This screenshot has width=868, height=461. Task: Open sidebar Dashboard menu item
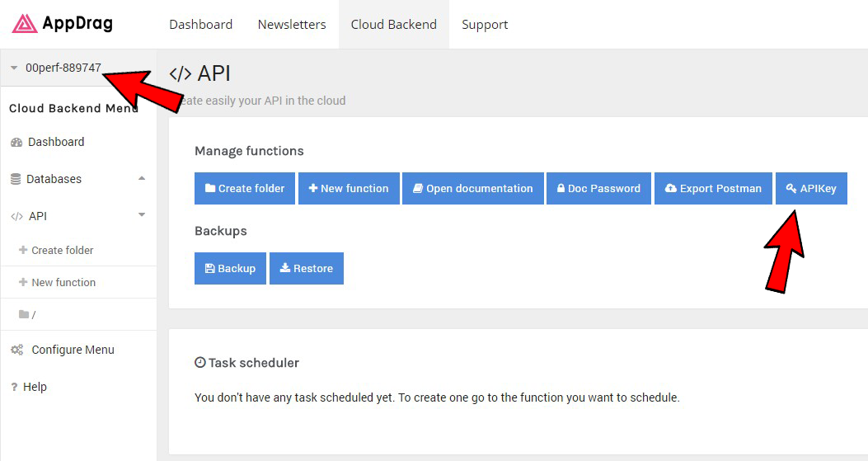point(56,142)
